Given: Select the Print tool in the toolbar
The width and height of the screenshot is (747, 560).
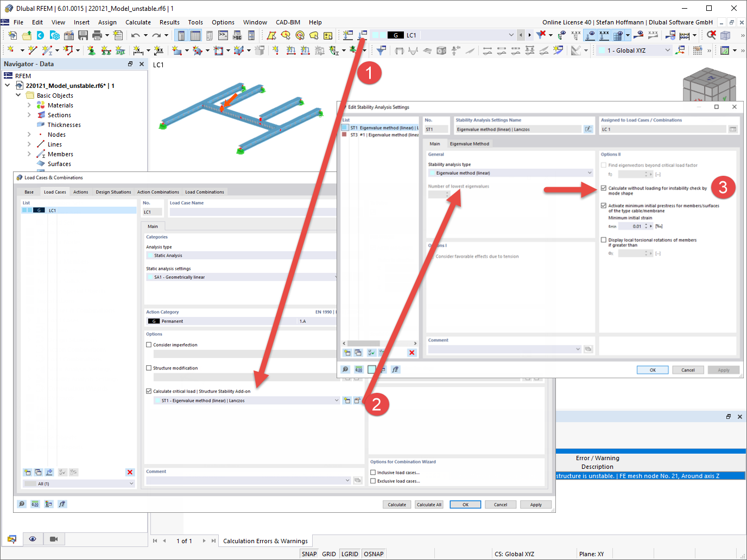Looking at the screenshot, I should 98,35.
